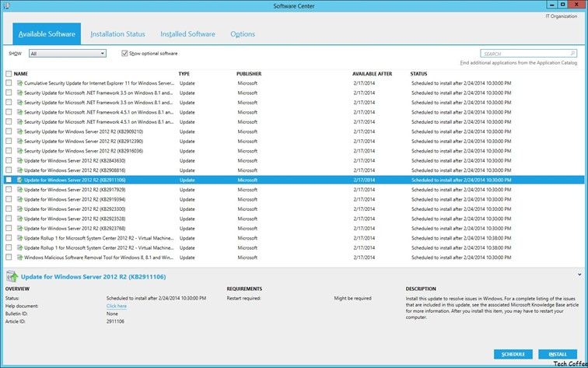Screen dimensions: 588x368
Task: Click the update icon beside KB2843630
Action: [19, 160]
